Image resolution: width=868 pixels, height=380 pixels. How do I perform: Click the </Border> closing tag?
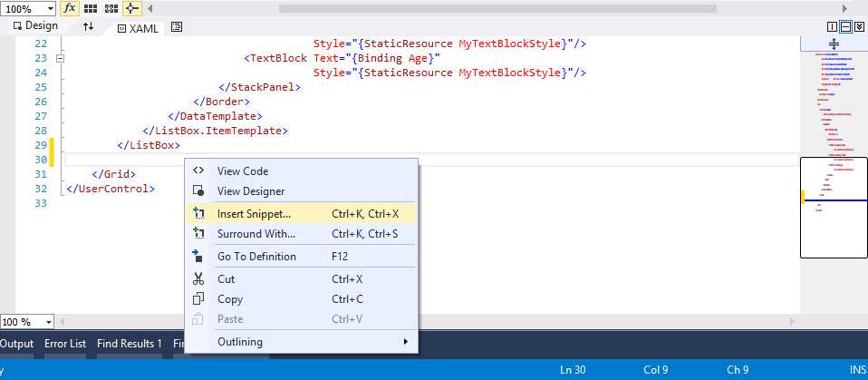pyautogui.click(x=222, y=102)
